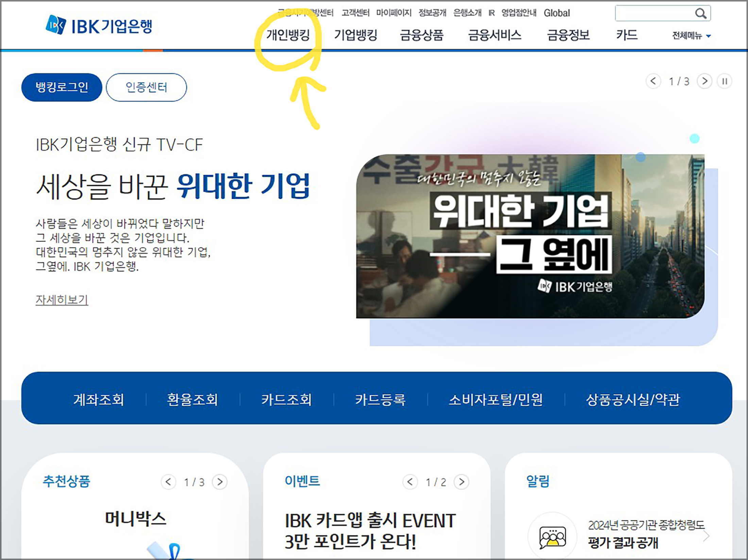The height and width of the screenshot is (560, 748).
Task: Click the 인증센터 button
Action: (x=146, y=87)
